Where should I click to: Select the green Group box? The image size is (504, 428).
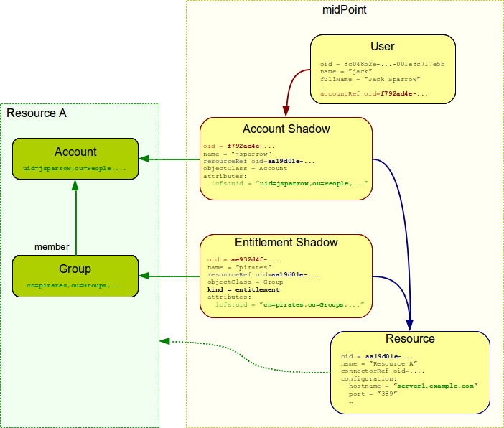[75, 276]
